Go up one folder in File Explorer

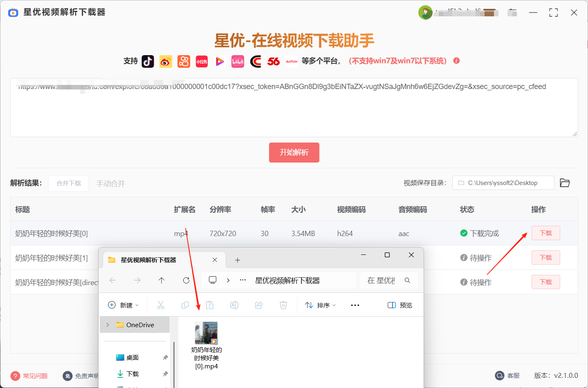coord(162,280)
